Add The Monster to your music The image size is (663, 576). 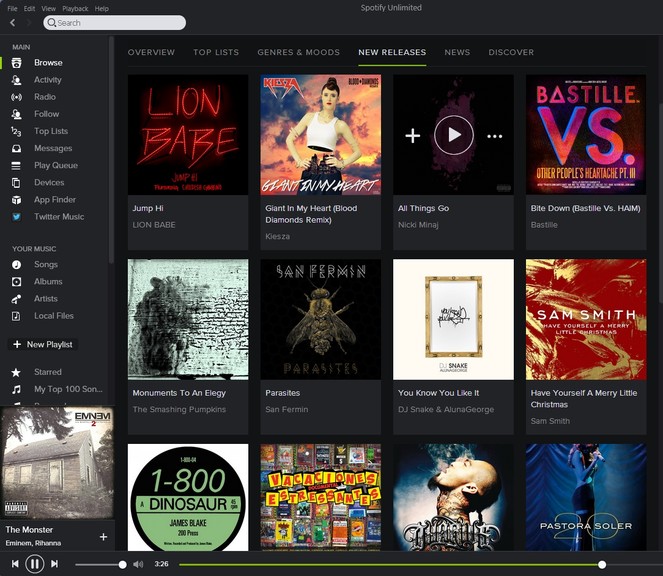(x=103, y=537)
